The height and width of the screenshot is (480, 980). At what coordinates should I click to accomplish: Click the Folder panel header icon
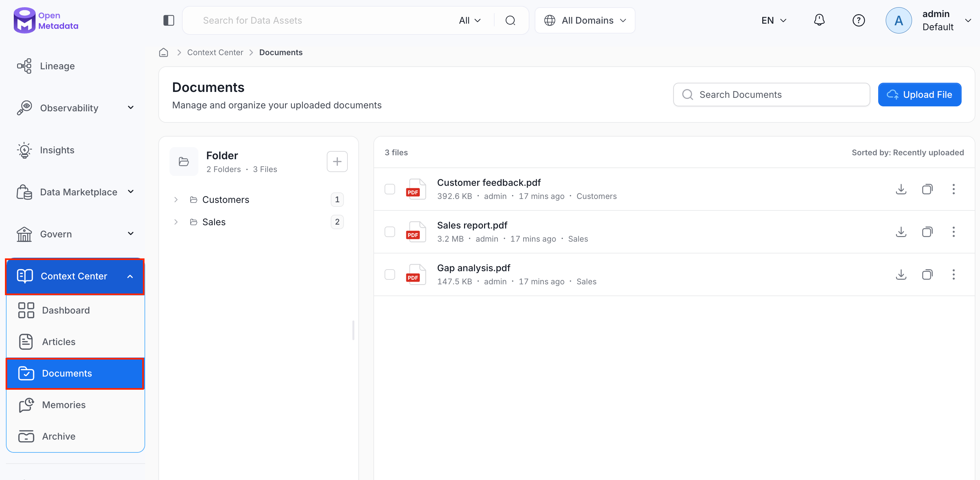click(x=184, y=162)
